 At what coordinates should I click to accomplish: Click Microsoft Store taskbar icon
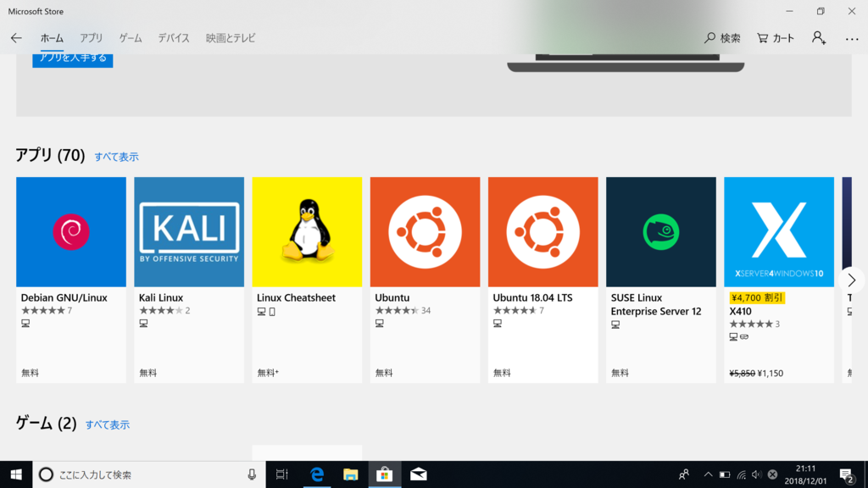tap(384, 474)
